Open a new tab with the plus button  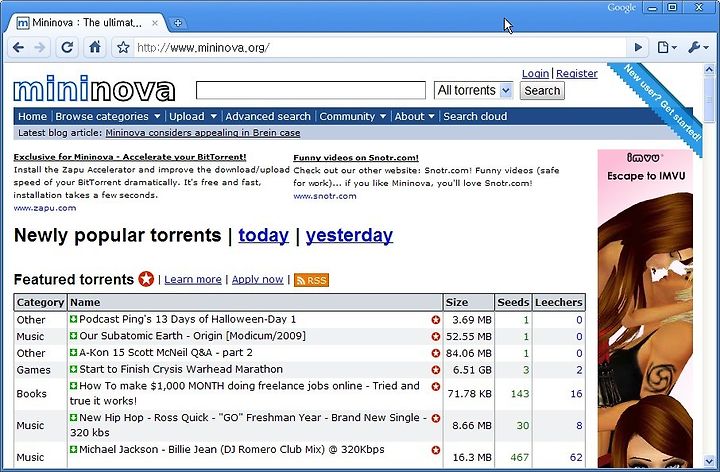tap(178, 23)
